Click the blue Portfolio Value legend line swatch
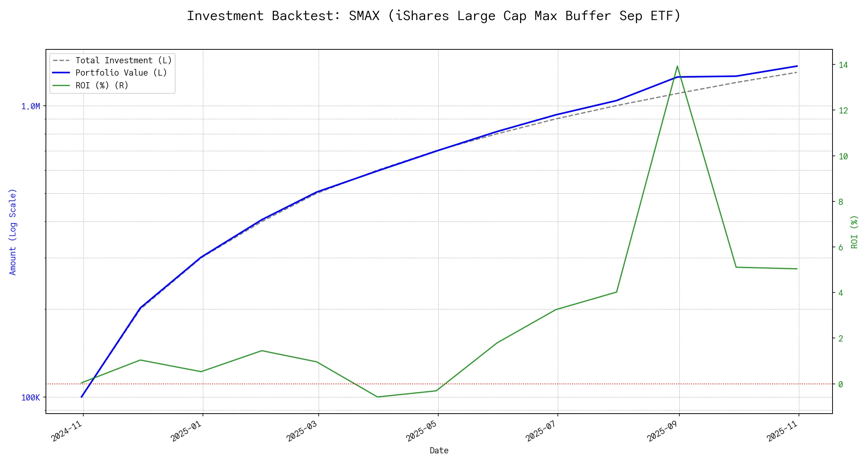The width and height of the screenshot is (868, 463). 61,73
